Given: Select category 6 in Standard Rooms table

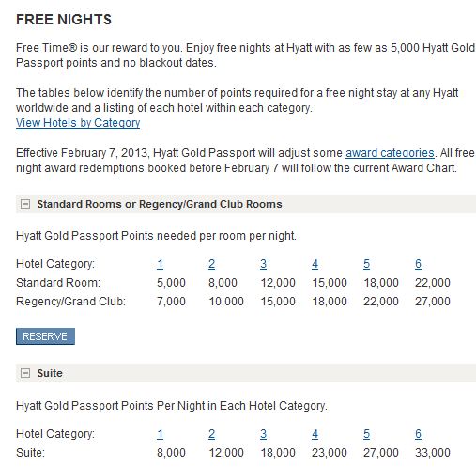Looking at the screenshot, I should coord(418,264).
